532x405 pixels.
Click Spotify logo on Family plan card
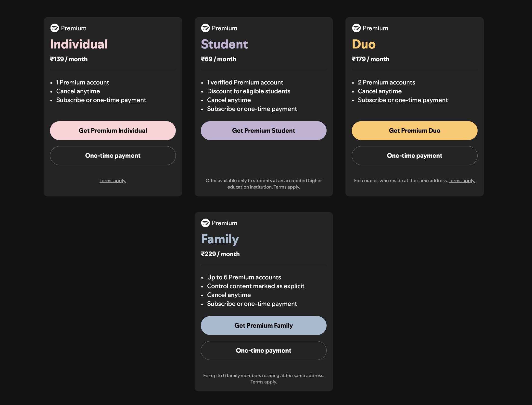[205, 223]
